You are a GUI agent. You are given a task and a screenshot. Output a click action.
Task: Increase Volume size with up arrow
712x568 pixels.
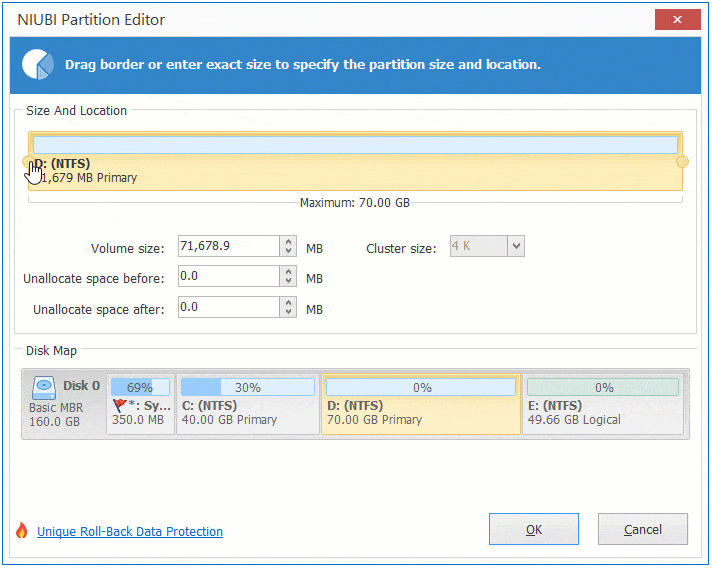point(289,241)
